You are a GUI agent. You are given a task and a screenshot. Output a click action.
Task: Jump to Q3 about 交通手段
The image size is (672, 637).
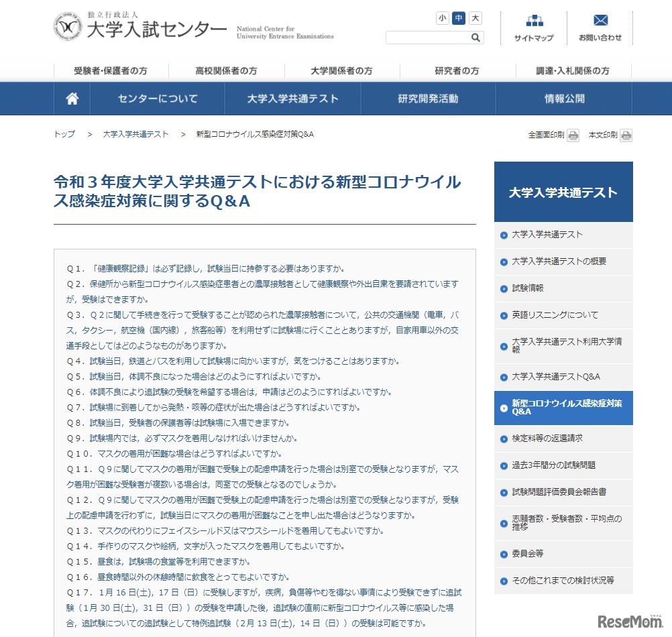tap(262, 331)
